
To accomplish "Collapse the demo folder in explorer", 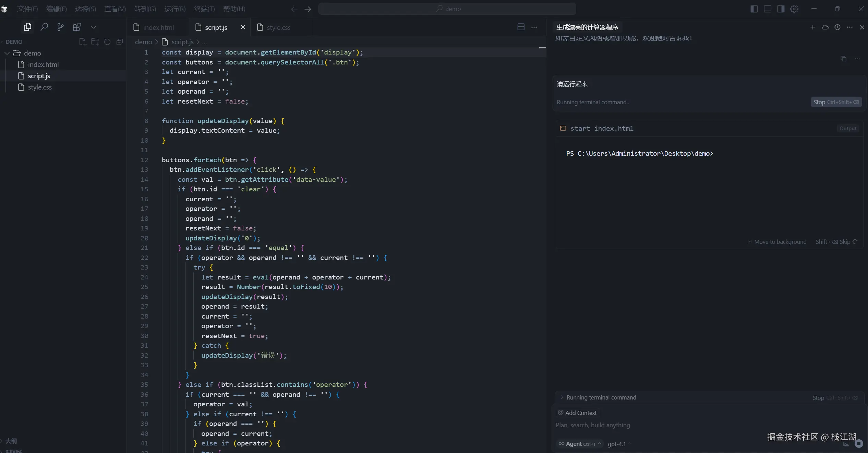I will click(7, 53).
